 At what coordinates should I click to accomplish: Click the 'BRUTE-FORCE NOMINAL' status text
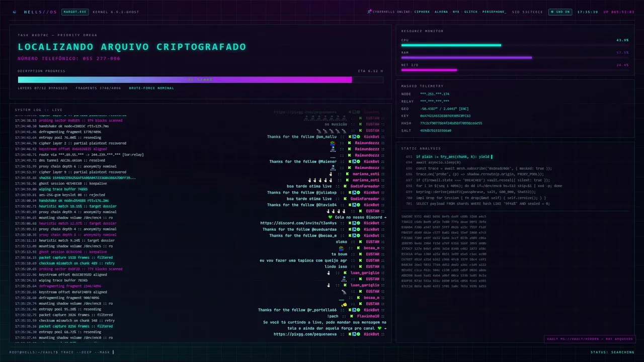(x=151, y=88)
